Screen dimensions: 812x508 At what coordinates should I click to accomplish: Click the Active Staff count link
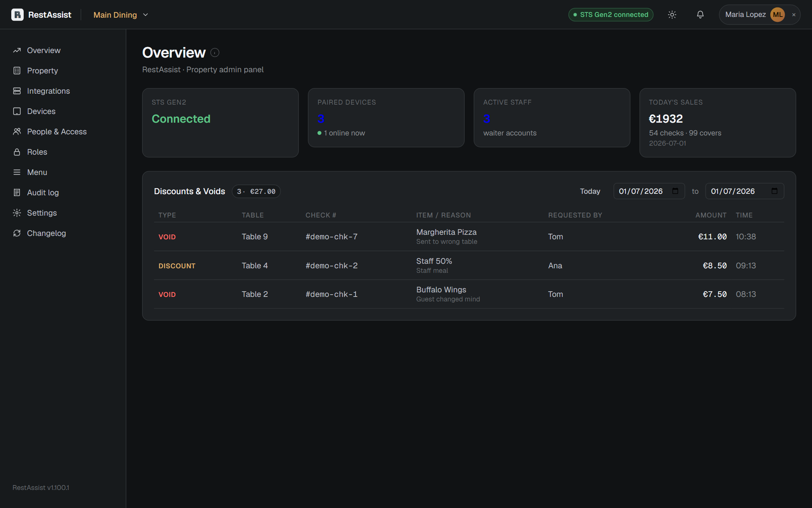click(486, 119)
